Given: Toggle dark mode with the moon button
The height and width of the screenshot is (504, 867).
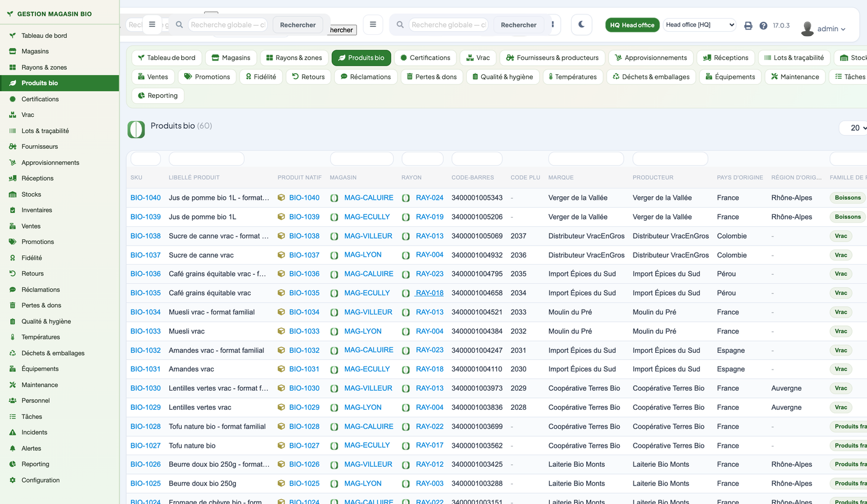Looking at the screenshot, I should [x=581, y=25].
